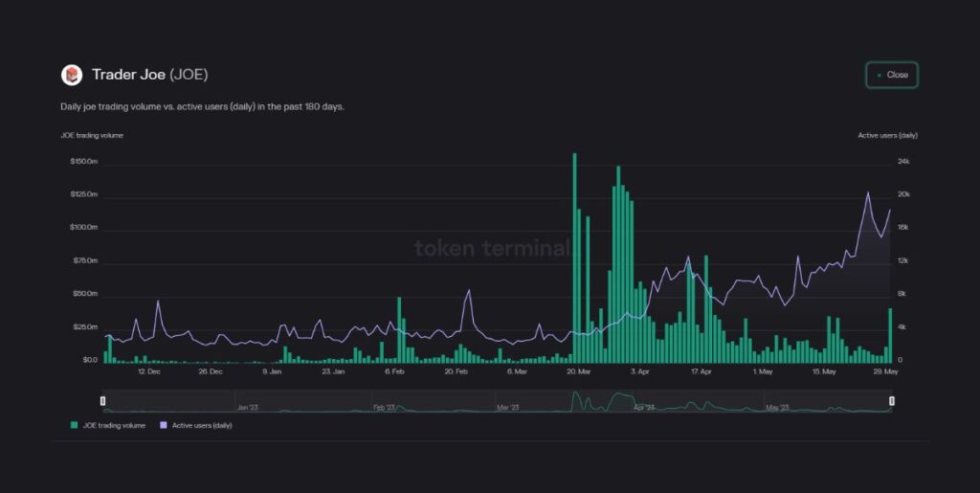Click the last green volume bar at 29. May
The height and width of the screenshot is (493, 980).
(x=890, y=335)
